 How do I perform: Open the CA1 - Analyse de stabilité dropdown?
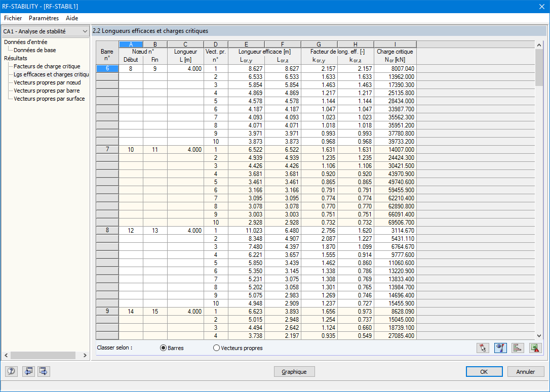pos(45,31)
